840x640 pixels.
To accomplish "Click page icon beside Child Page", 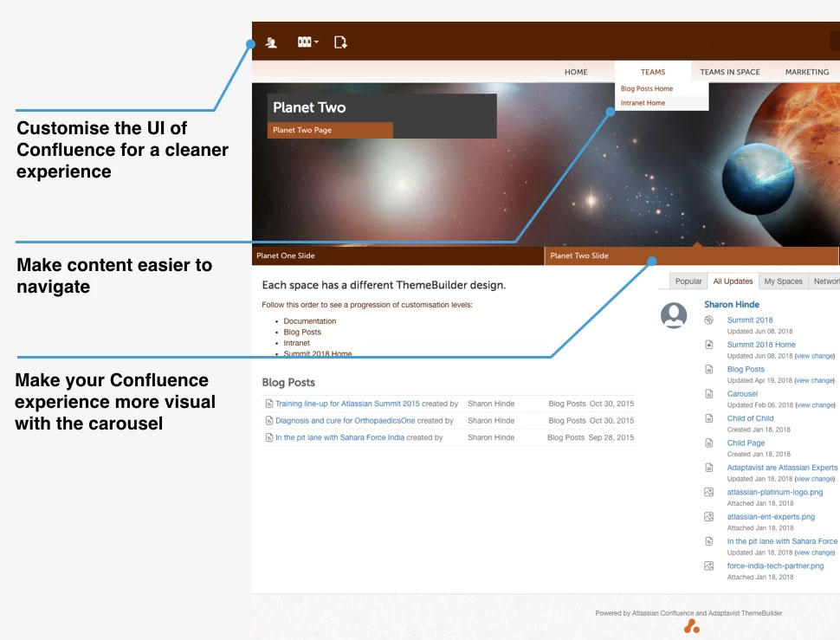I will [x=708, y=443].
